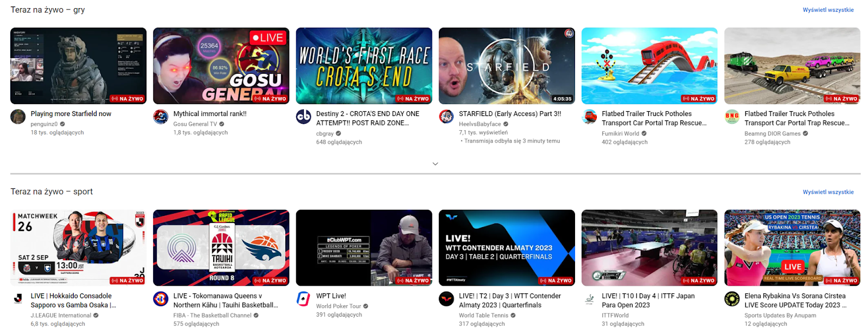Expand the gry section with chevron

pyautogui.click(x=435, y=164)
